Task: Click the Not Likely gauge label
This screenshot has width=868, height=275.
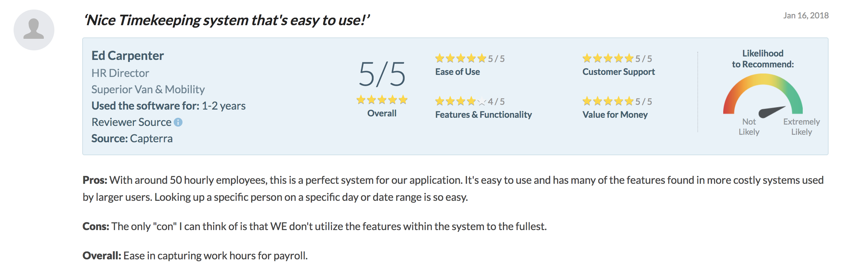Action: (749, 127)
